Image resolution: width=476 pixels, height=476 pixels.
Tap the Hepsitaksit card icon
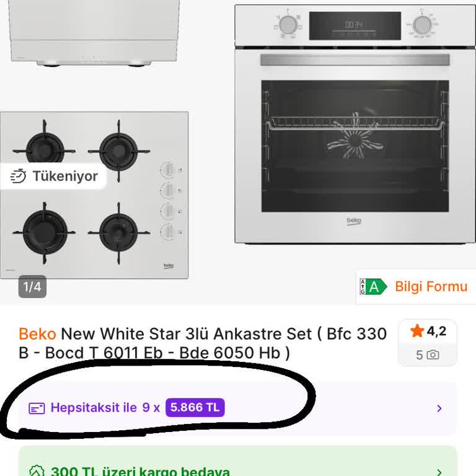point(37,408)
